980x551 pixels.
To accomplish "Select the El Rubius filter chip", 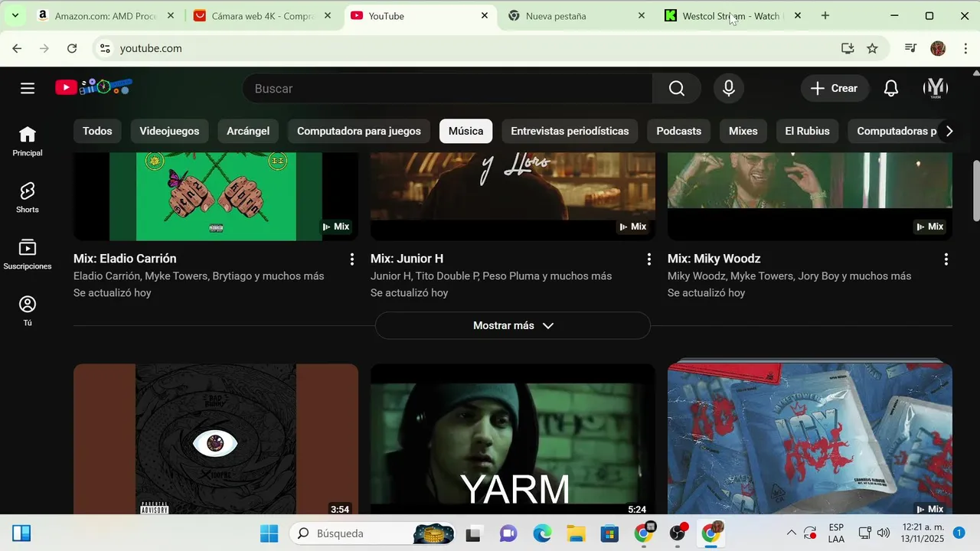I will click(x=807, y=131).
